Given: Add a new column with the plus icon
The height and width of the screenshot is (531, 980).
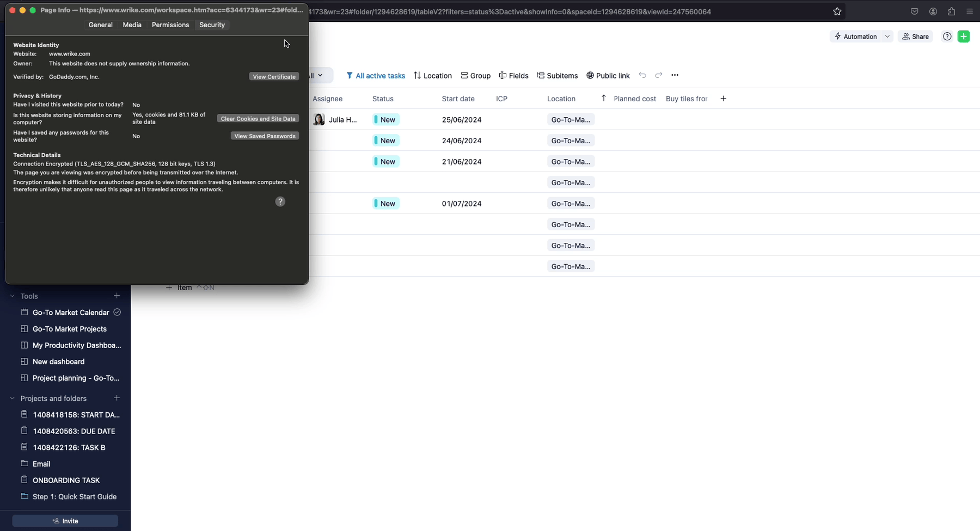Looking at the screenshot, I should pyautogui.click(x=723, y=99).
